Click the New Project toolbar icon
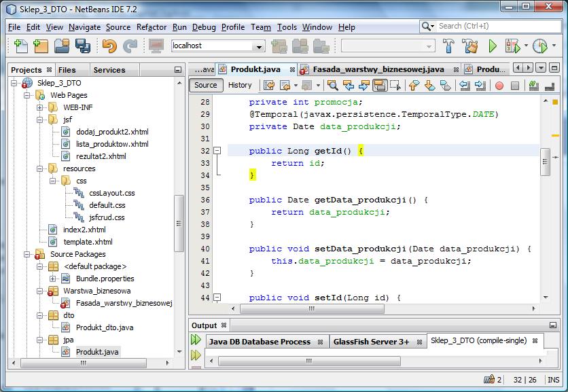This screenshot has width=568, height=392. coord(41,46)
